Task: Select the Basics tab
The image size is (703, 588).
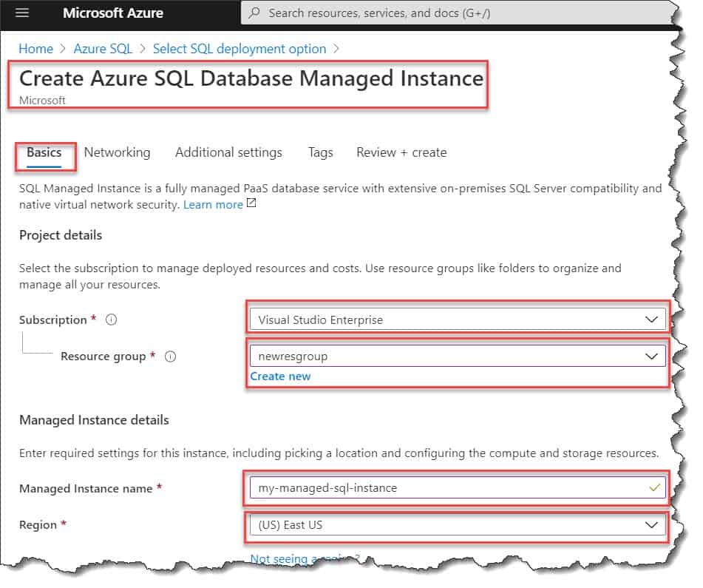Action: click(x=44, y=153)
